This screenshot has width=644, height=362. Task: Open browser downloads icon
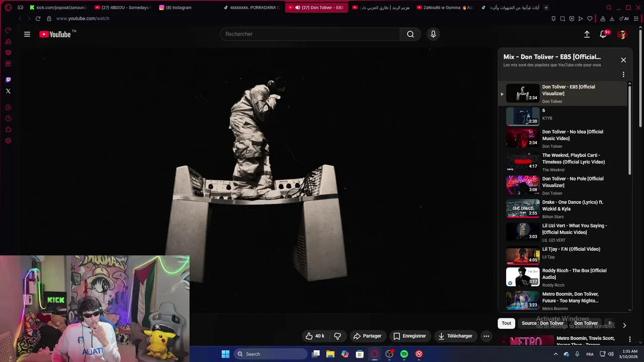(x=612, y=19)
